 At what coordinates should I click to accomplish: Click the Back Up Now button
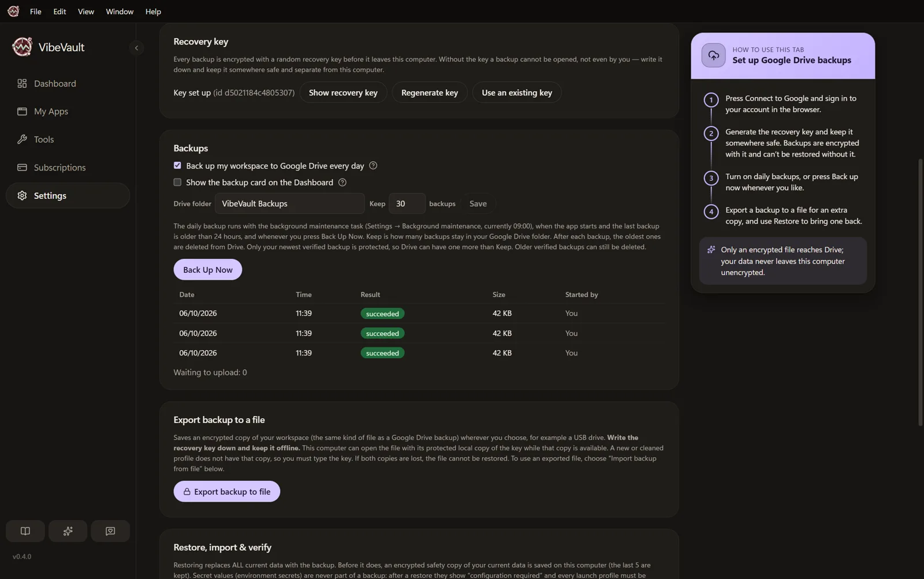208,270
